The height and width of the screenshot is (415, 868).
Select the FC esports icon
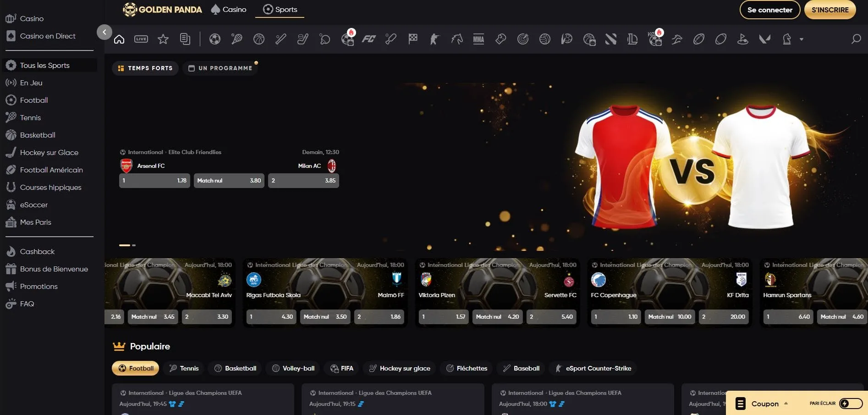pyautogui.click(x=369, y=39)
